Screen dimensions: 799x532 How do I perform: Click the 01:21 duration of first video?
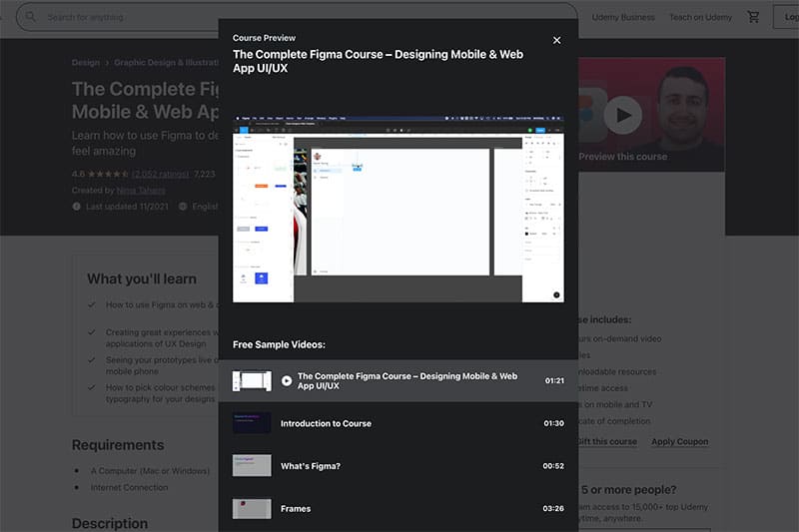click(x=554, y=381)
